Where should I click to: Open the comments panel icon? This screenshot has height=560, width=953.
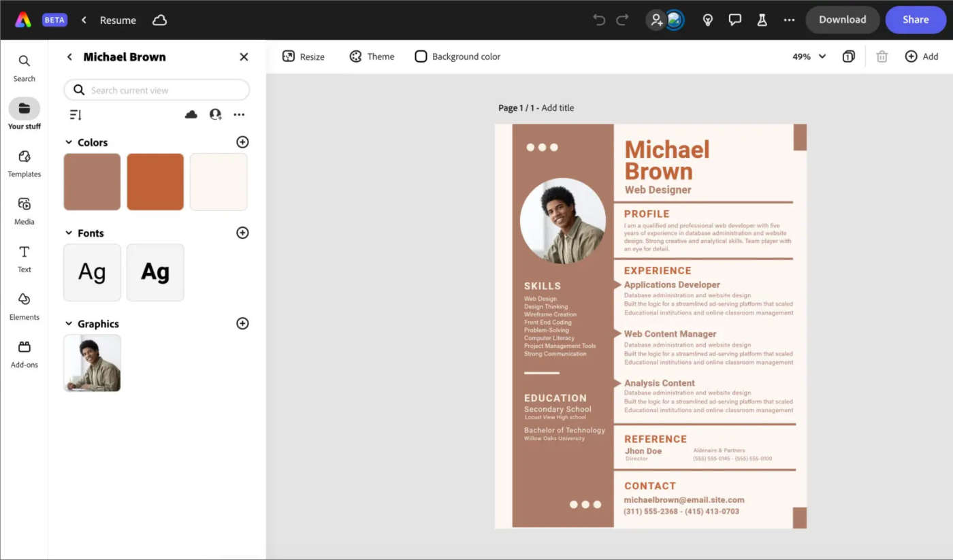[x=735, y=20]
